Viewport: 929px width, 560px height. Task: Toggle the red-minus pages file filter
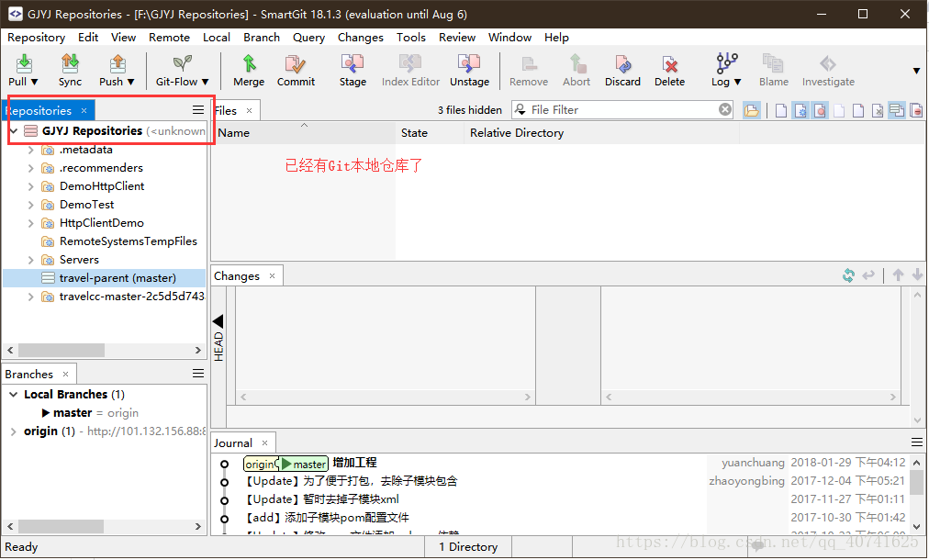pos(916,110)
